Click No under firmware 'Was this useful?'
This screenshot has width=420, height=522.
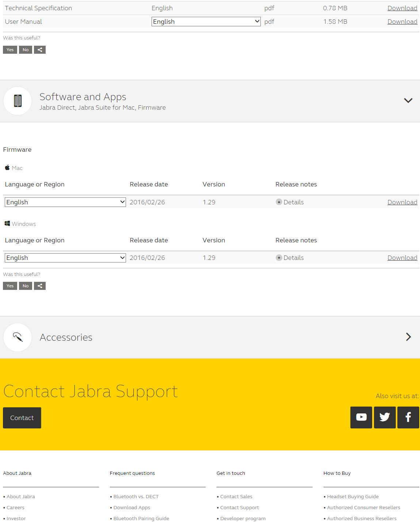click(26, 286)
